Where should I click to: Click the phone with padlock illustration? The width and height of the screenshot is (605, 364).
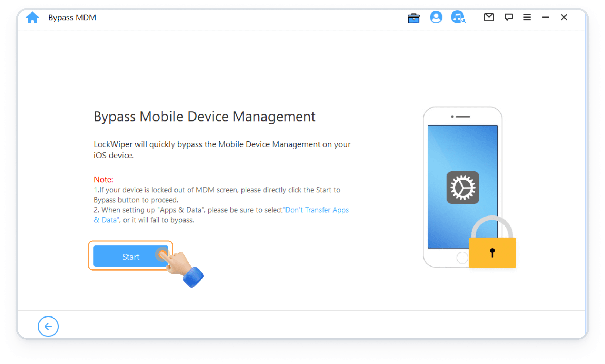469,187
